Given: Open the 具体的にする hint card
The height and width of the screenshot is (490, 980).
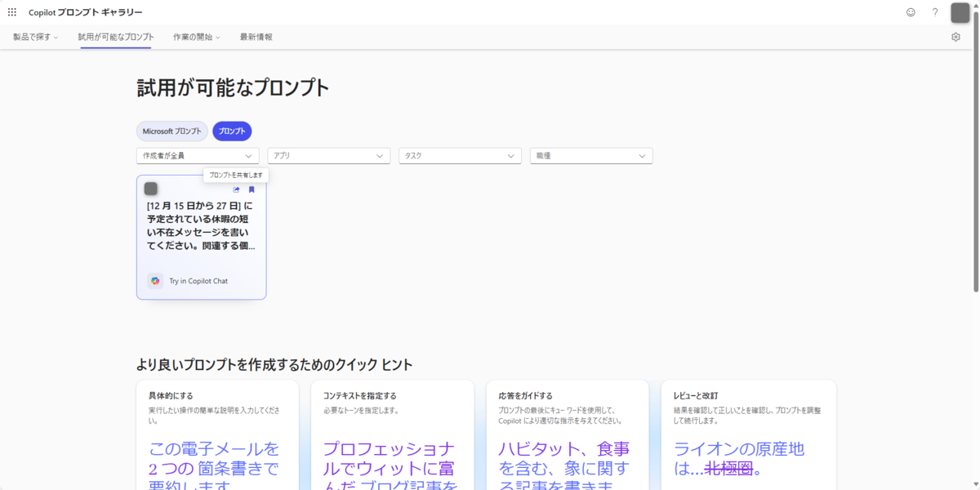Looking at the screenshot, I should tap(217, 434).
